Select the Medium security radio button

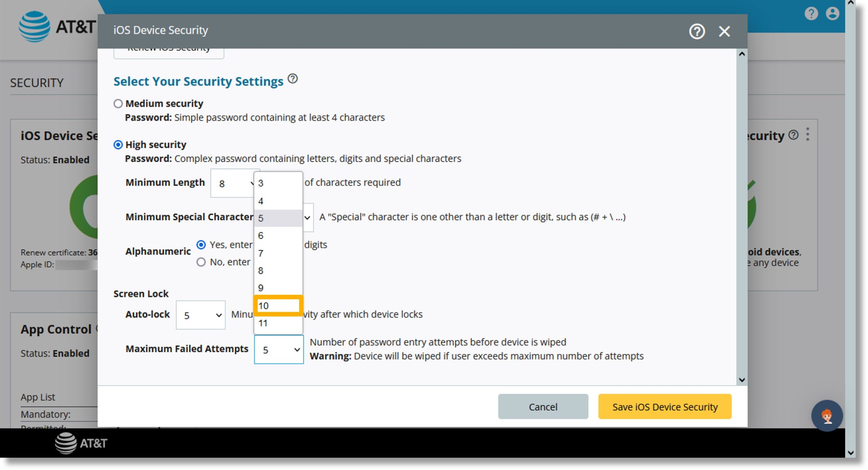tap(118, 103)
